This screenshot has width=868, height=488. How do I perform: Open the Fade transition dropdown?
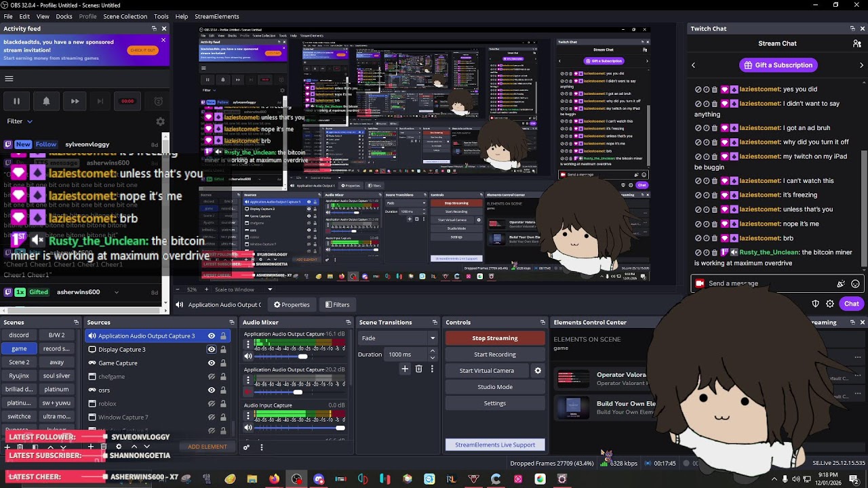point(398,338)
